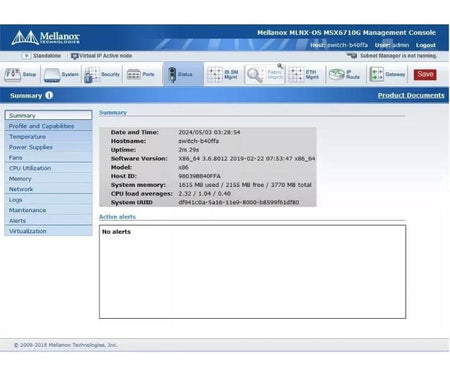Click the red Save button
This screenshot has height=375, width=450.
pos(425,74)
